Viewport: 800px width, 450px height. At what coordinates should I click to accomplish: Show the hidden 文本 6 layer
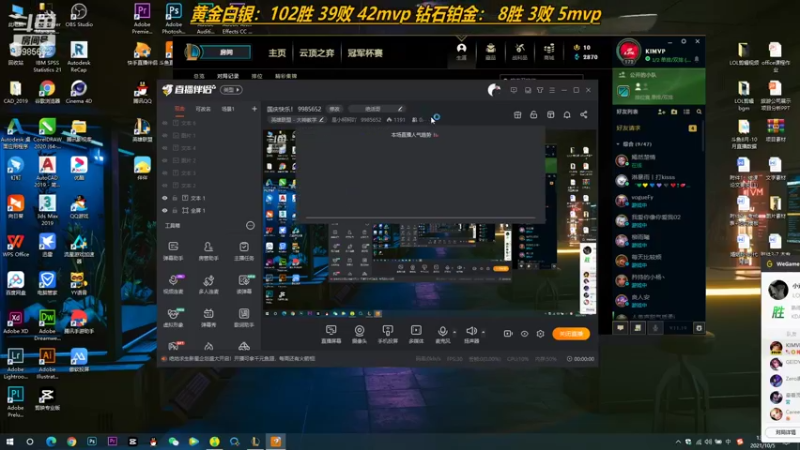pos(165,123)
